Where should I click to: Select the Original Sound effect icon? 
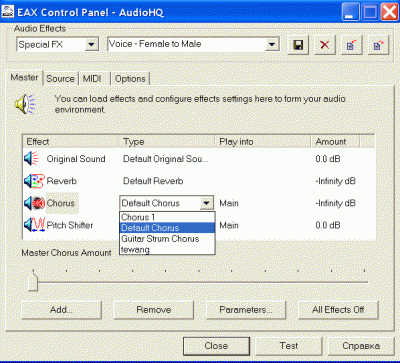tap(32, 158)
